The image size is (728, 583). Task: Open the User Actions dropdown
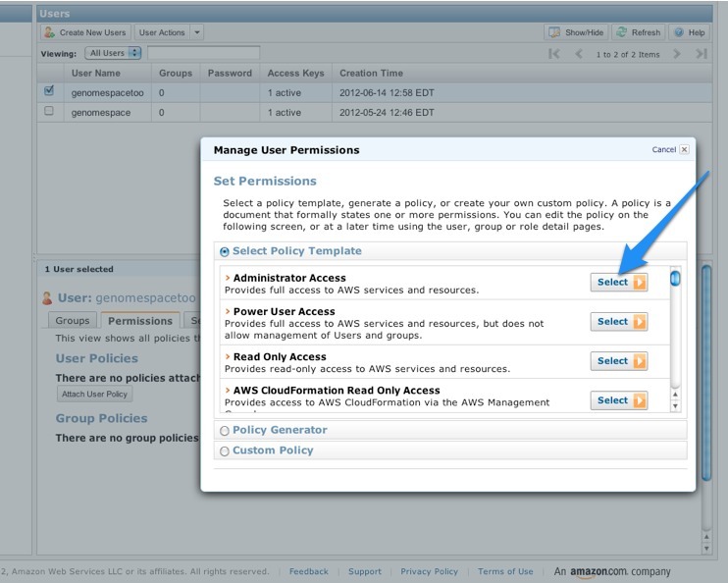tap(169, 32)
